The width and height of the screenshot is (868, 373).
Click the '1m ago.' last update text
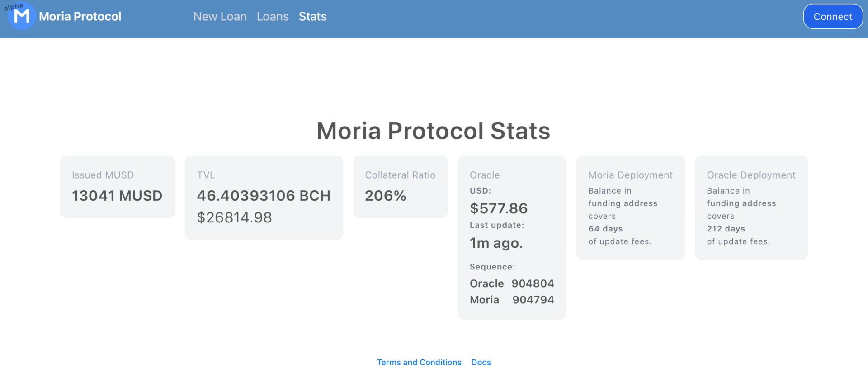coord(496,243)
